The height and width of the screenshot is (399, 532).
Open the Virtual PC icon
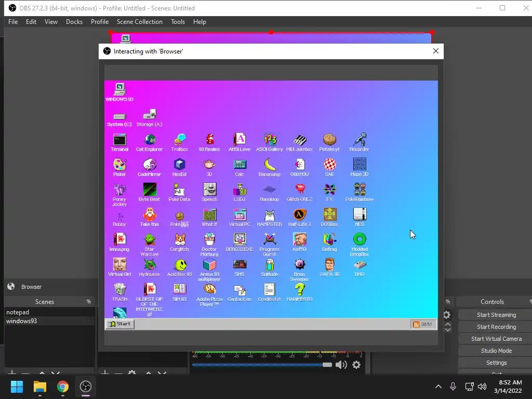240,218
